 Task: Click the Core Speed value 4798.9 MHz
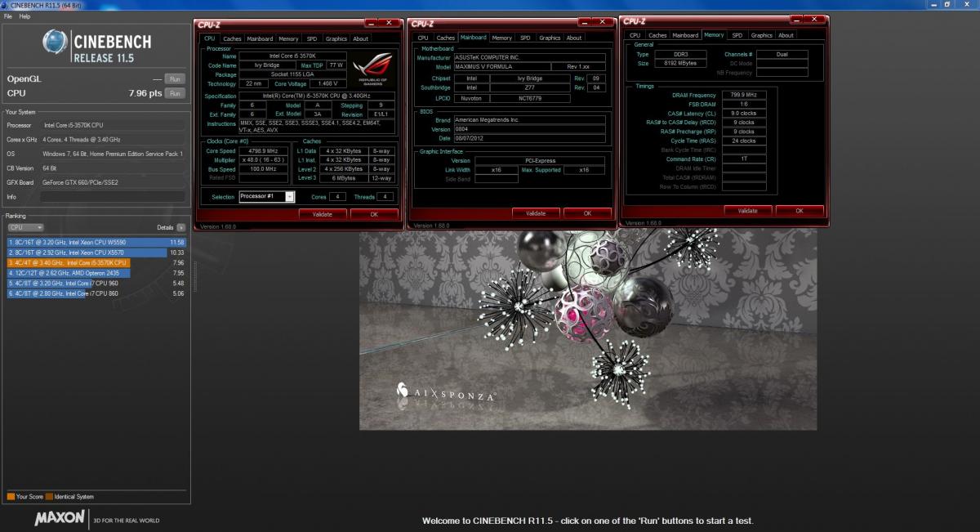263,151
